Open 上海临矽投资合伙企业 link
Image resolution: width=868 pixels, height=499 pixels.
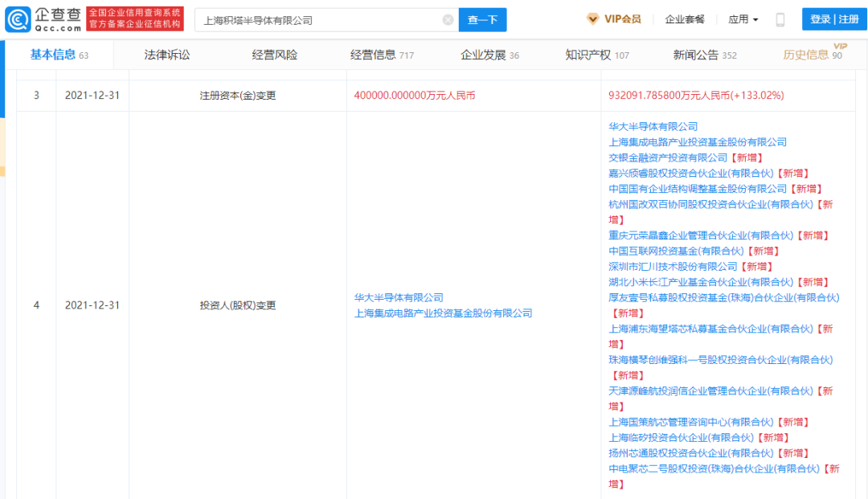681,438
